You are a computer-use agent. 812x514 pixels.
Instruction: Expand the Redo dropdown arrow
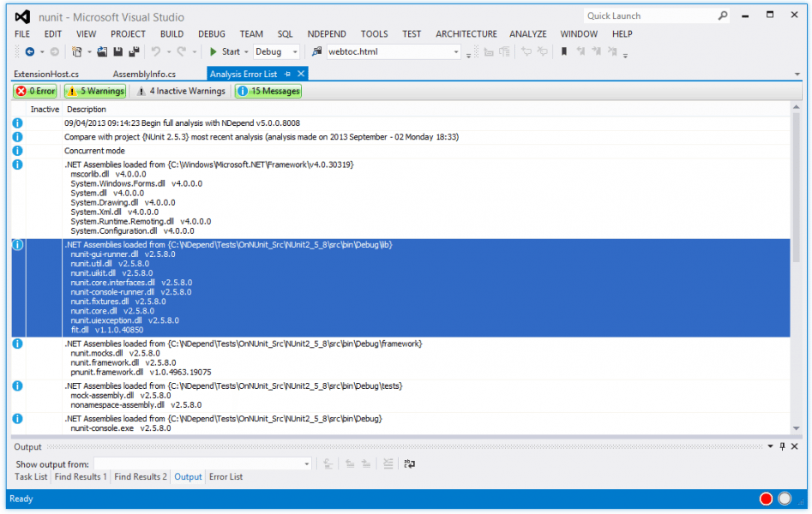tap(194, 51)
